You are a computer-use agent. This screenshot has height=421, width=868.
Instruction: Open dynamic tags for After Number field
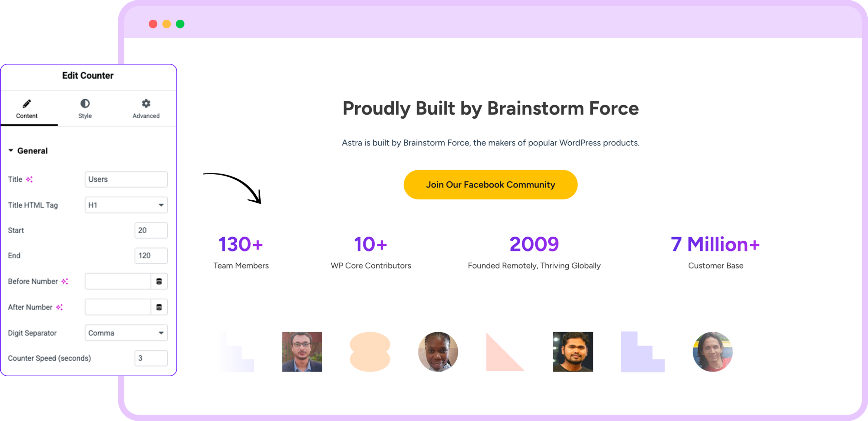tap(159, 307)
